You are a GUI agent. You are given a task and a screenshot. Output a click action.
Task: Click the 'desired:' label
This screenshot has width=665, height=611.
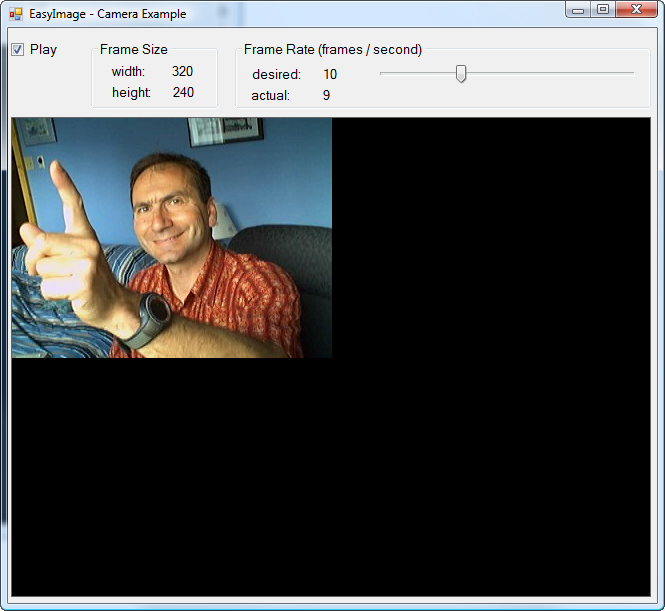click(x=277, y=75)
